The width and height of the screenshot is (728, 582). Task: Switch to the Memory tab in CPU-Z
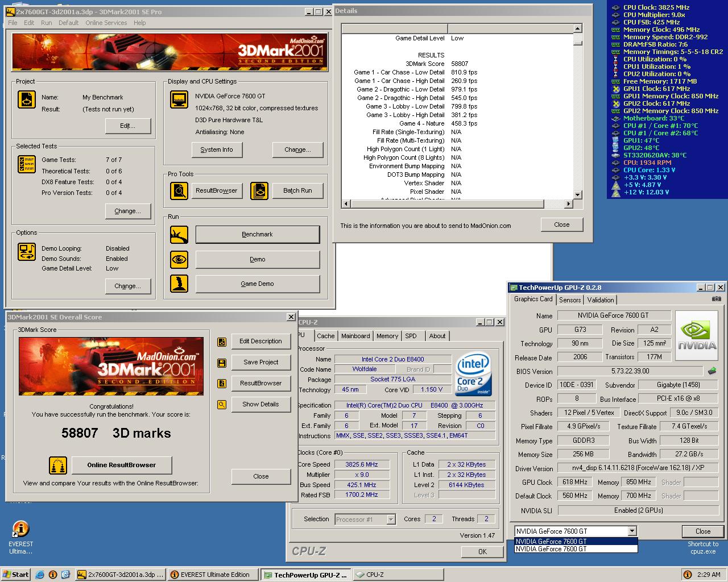[x=387, y=336]
